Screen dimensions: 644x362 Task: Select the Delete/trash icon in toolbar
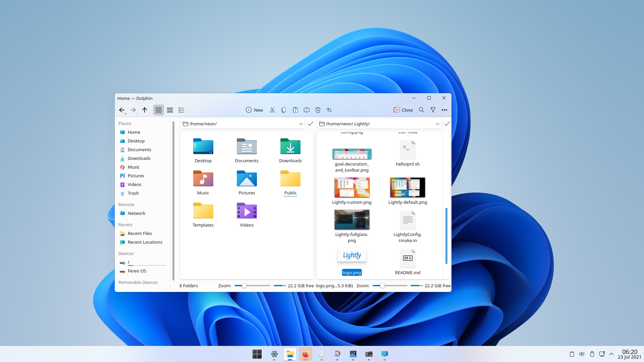pos(318,110)
